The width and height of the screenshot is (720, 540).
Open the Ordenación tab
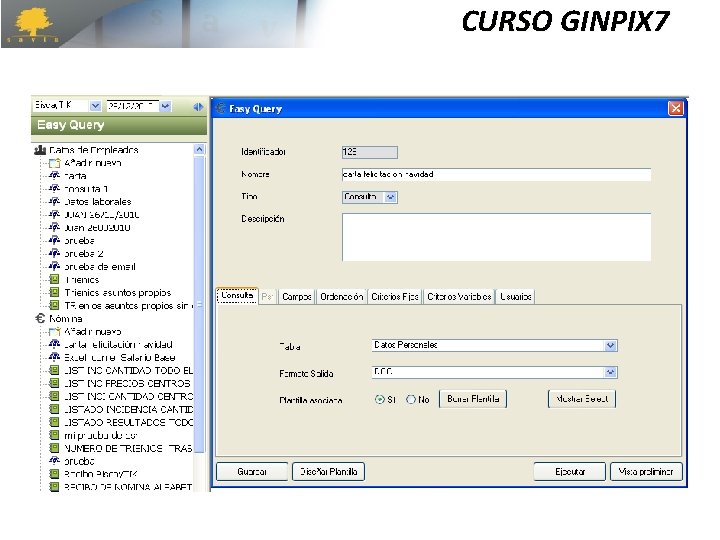click(342, 297)
